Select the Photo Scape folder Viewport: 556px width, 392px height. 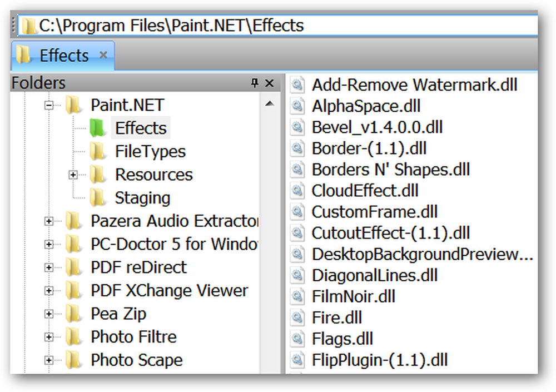[137, 360]
